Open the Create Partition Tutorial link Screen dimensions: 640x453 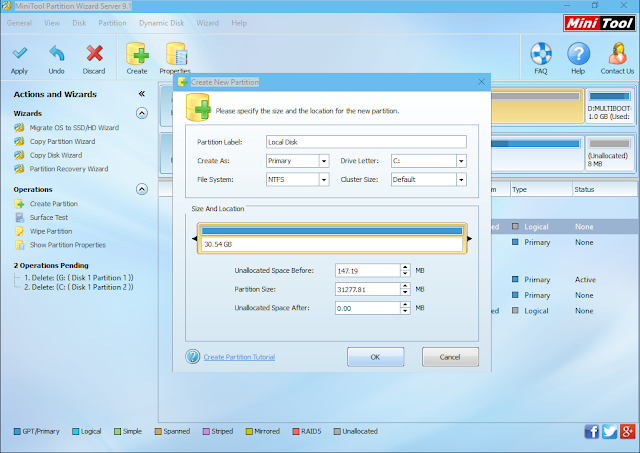[239, 357]
